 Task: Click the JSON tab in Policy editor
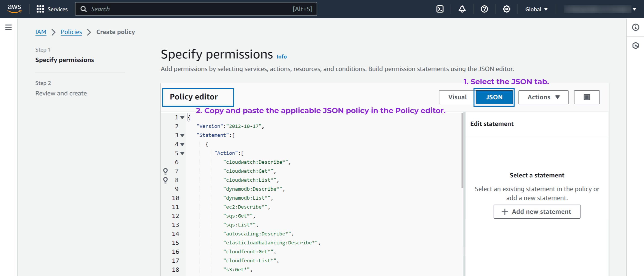point(493,97)
